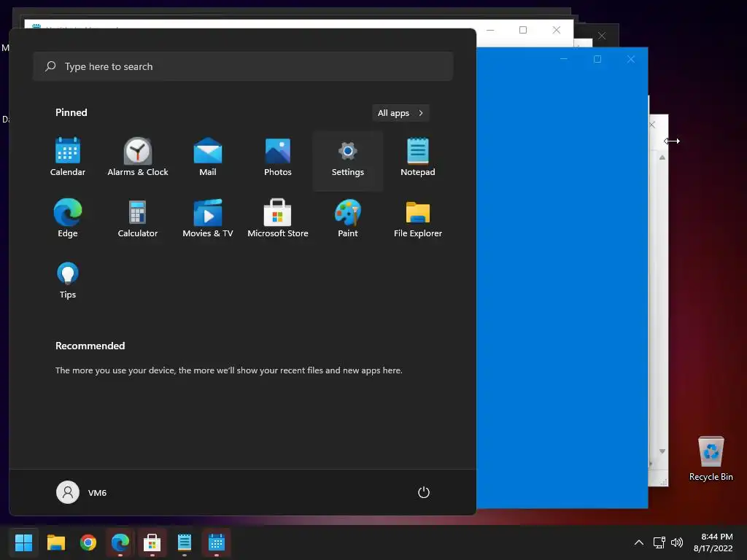Open File Explorer from the taskbar
The width and height of the screenshot is (747, 560).
(55, 542)
